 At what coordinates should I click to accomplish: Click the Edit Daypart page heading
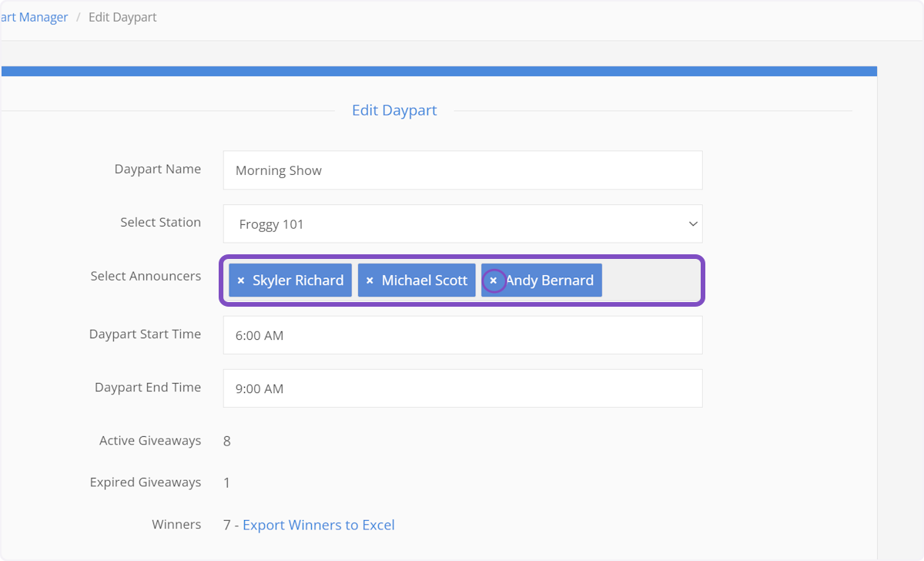pyautogui.click(x=394, y=110)
